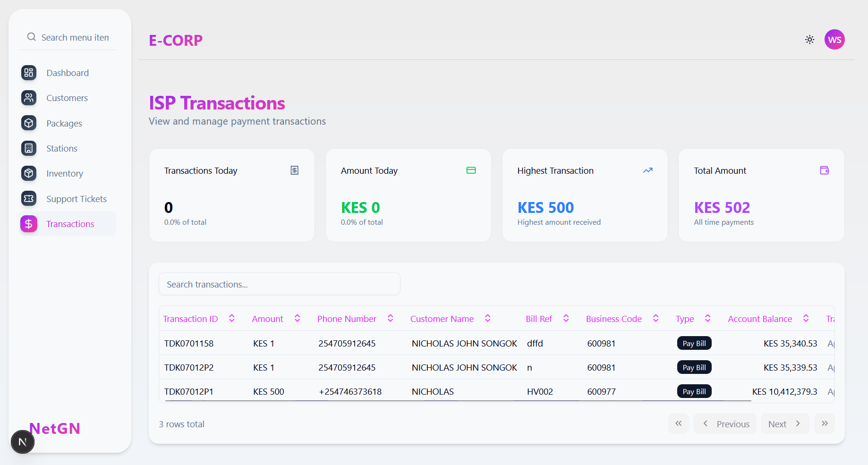Click the Stations building icon
This screenshot has width=868, height=465.
pos(29,148)
